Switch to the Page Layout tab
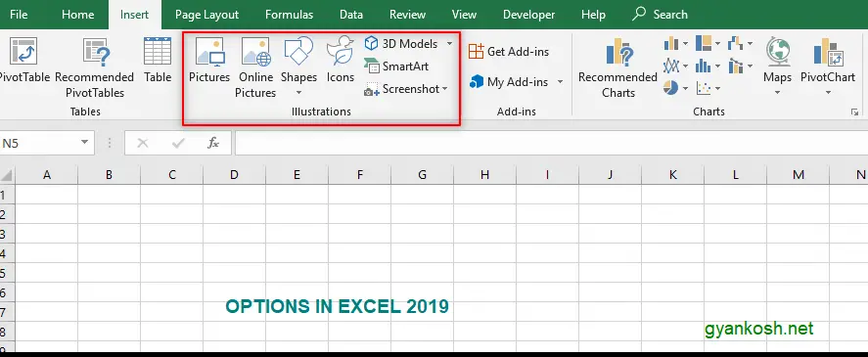Image resolution: width=868 pixels, height=357 pixels. 206,15
